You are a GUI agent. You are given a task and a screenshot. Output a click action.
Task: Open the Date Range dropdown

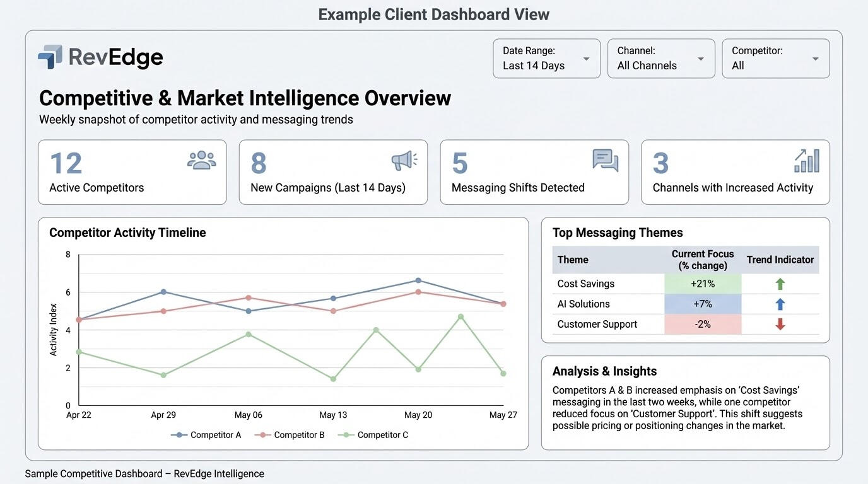coord(546,59)
